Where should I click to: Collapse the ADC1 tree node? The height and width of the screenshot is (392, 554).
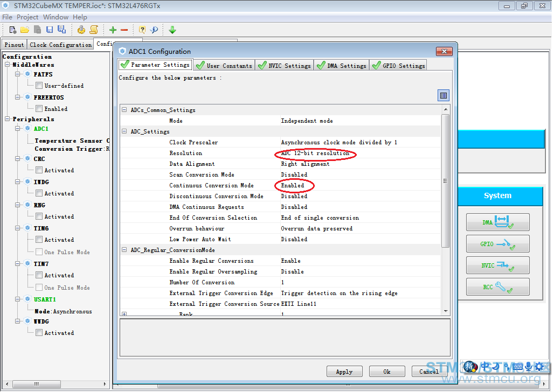pos(18,128)
